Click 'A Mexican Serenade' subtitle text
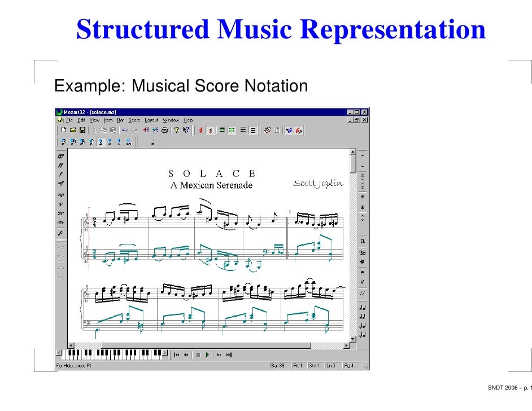This screenshot has height=411, width=532. pyautogui.click(x=211, y=185)
